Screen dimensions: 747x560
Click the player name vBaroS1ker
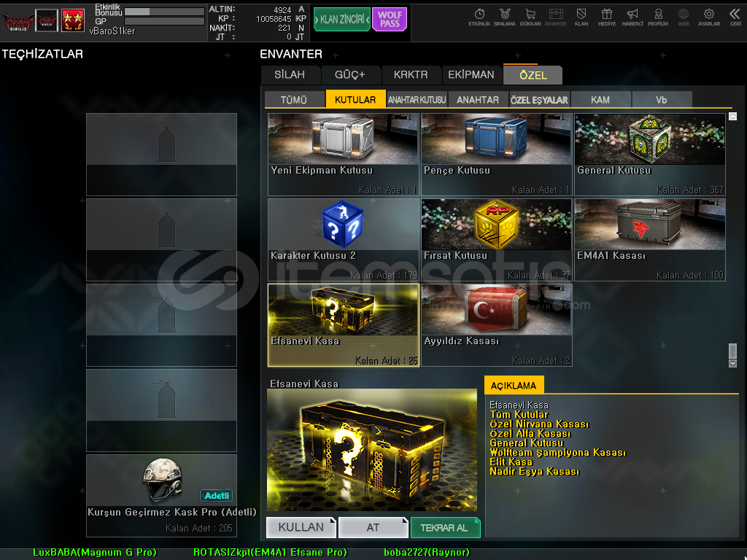click(112, 31)
